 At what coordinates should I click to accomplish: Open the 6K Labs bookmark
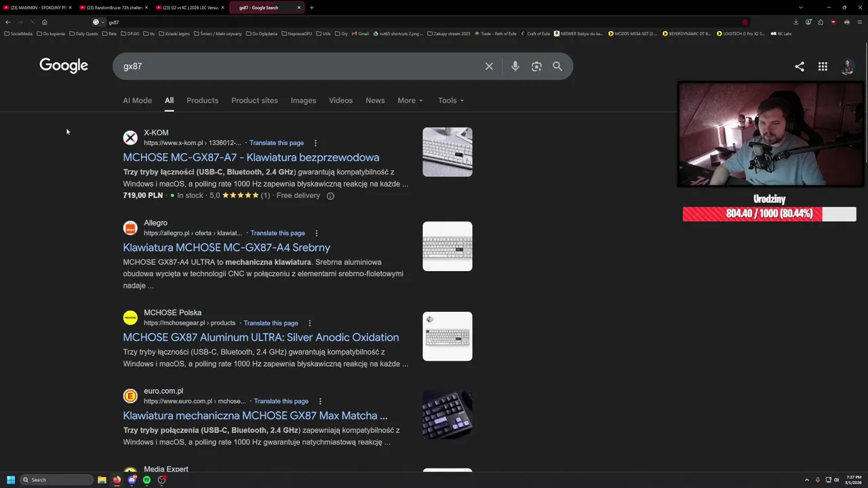point(781,33)
